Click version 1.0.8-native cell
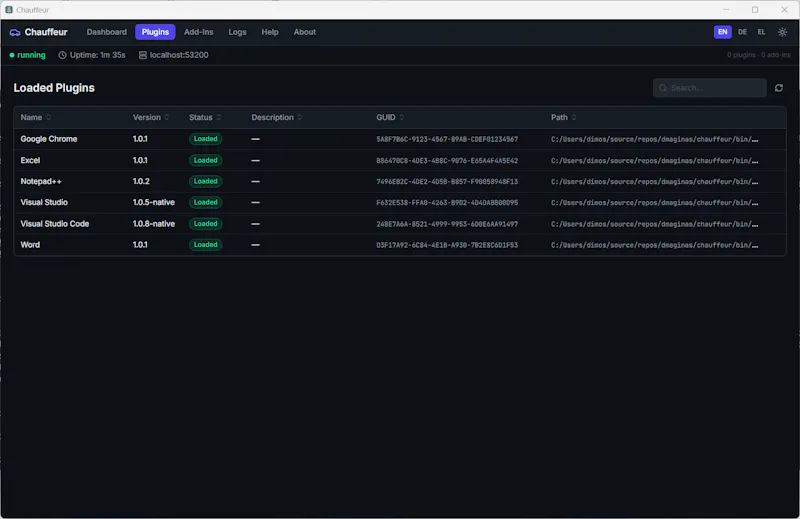This screenshot has width=800, height=519. click(154, 224)
